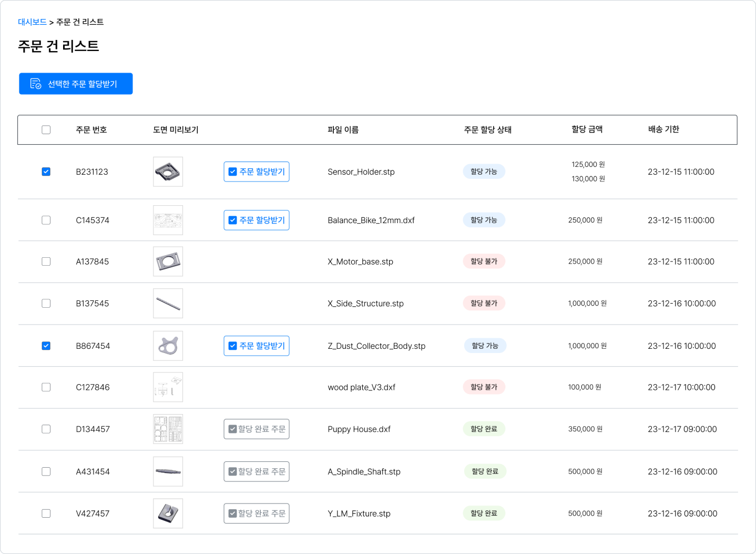The height and width of the screenshot is (554, 756).
Task: Click the 100,000 원 amount
Action: click(x=585, y=387)
